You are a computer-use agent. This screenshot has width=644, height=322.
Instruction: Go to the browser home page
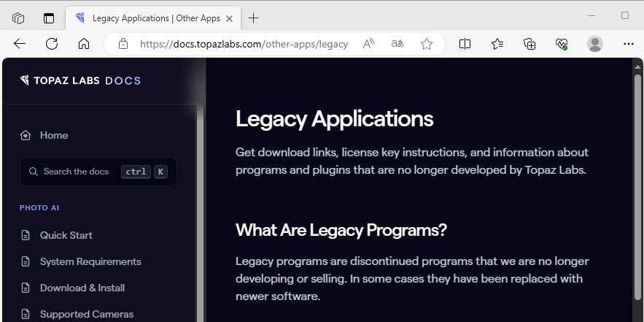coord(84,44)
